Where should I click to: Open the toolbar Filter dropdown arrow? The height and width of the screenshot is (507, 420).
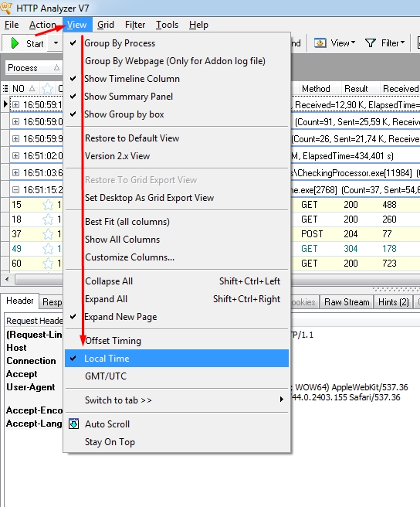[402, 43]
